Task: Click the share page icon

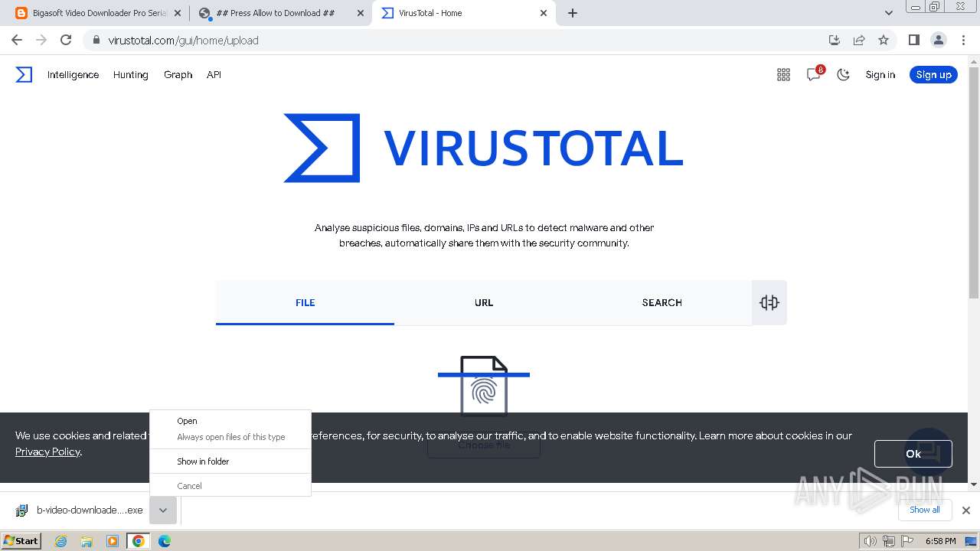Action: [859, 40]
